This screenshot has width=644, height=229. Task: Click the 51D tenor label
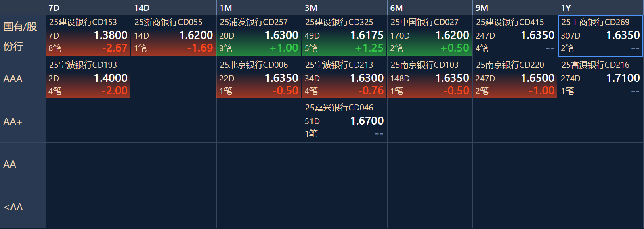point(312,121)
